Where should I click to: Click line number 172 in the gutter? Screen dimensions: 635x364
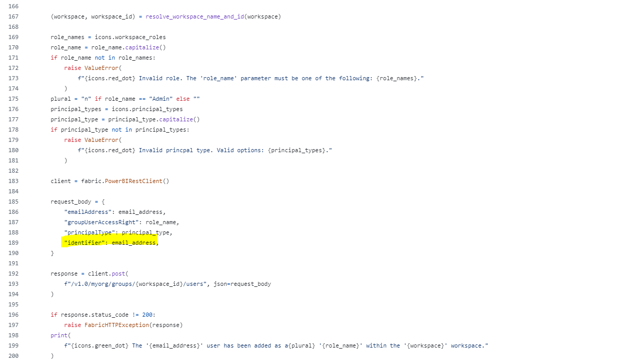coord(13,68)
